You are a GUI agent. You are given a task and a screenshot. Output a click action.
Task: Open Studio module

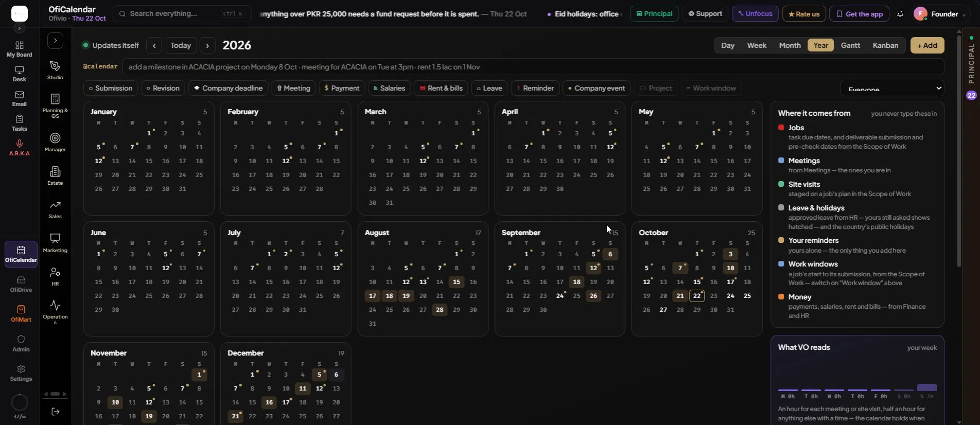(55, 70)
